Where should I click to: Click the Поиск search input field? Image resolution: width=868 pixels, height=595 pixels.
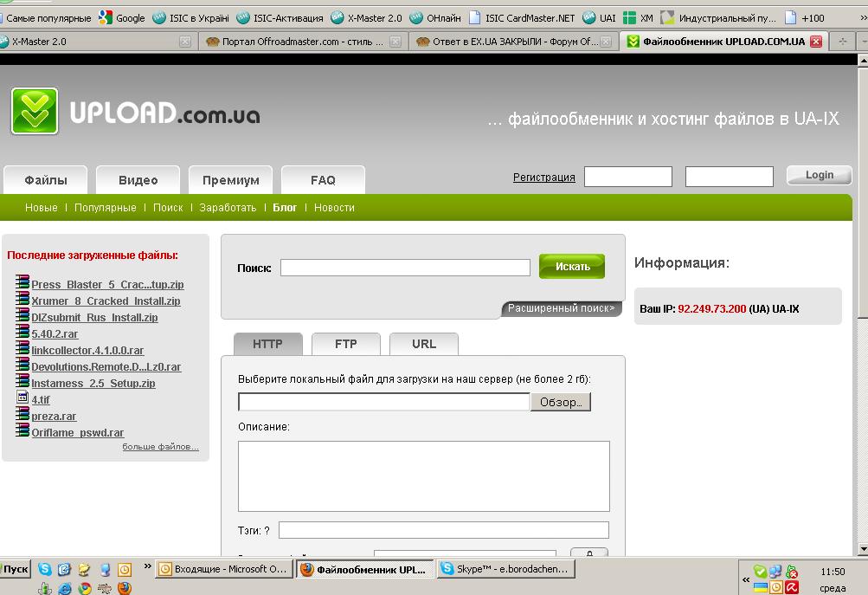[x=404, y=268]
